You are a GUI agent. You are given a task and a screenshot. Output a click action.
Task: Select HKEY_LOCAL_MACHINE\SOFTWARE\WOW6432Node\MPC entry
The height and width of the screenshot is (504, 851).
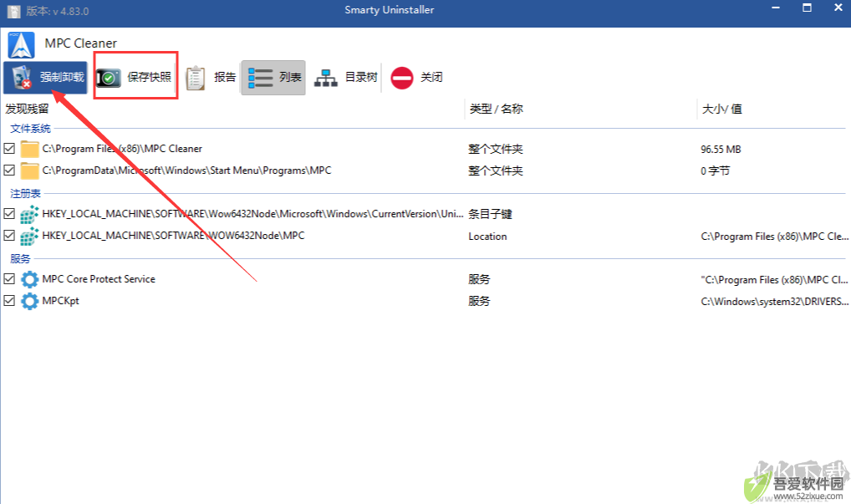(x=173, y=236)
